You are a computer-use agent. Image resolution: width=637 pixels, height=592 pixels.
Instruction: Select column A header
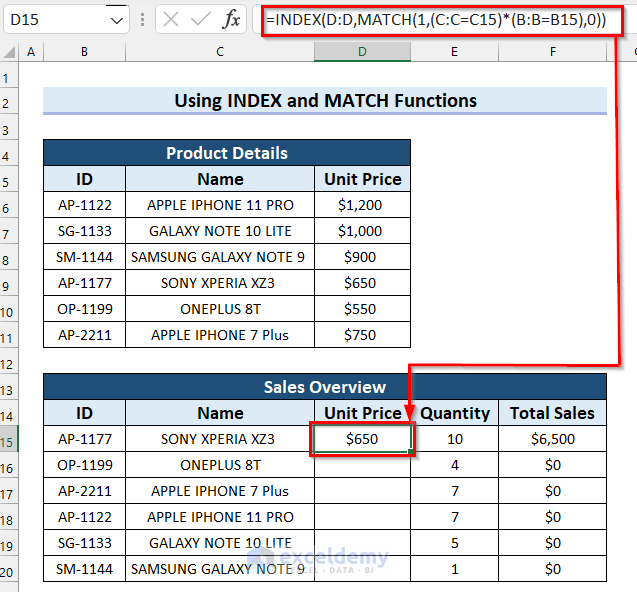31,52
